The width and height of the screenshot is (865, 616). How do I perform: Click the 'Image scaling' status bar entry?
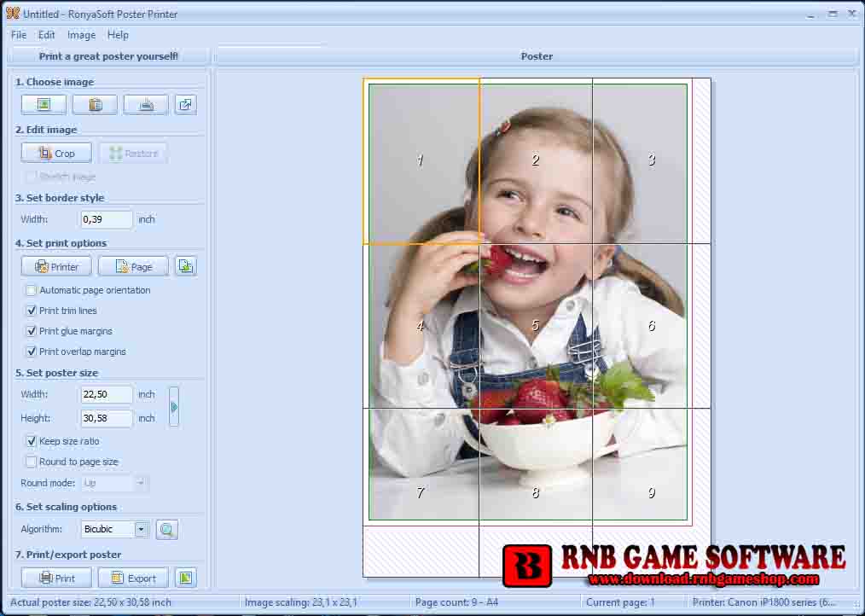(300, 602)
